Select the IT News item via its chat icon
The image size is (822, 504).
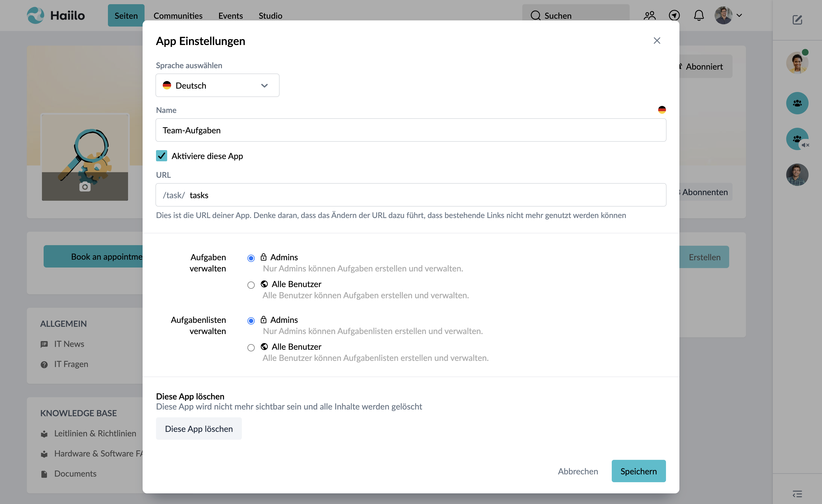44,344
